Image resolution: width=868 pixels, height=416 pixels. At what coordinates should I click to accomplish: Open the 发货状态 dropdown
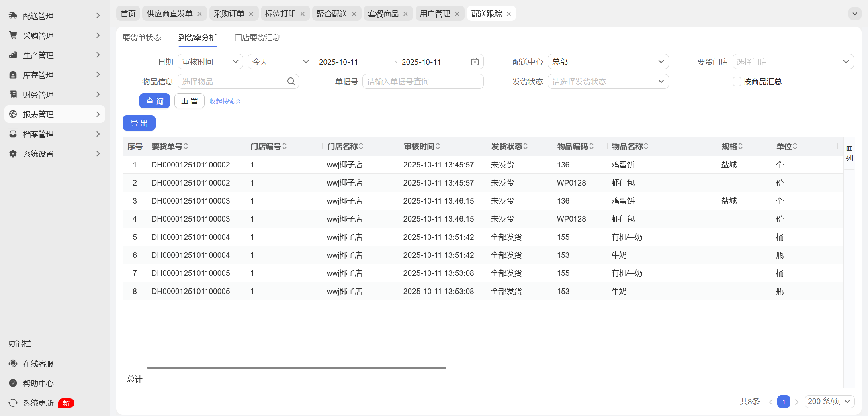click(x=608, y=82)
